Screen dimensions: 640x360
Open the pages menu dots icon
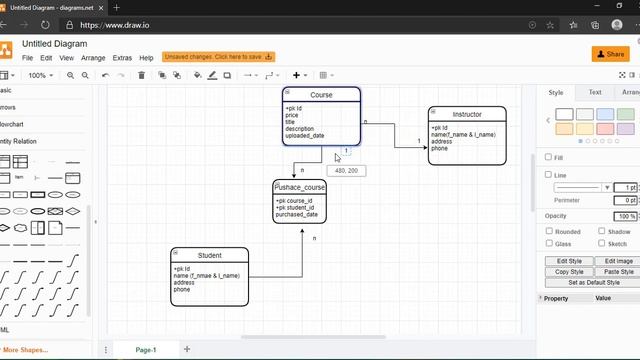click(106, 350)
